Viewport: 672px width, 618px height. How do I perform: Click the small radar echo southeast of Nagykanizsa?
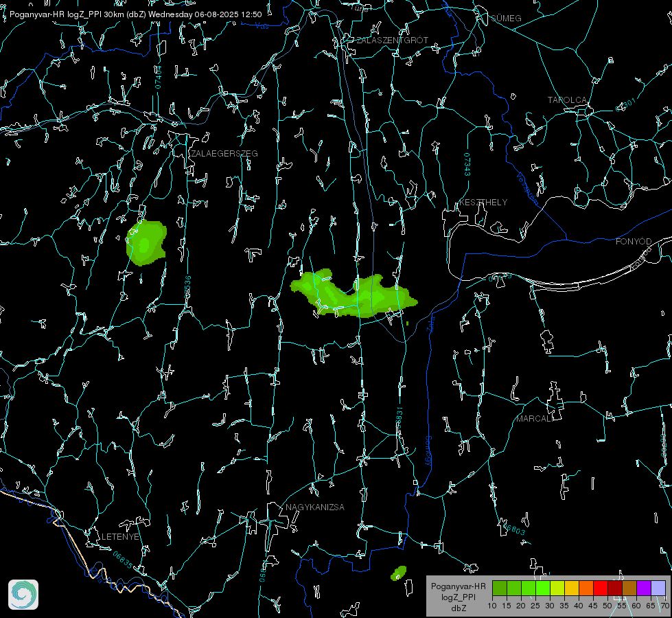click(x=399, y=573)
